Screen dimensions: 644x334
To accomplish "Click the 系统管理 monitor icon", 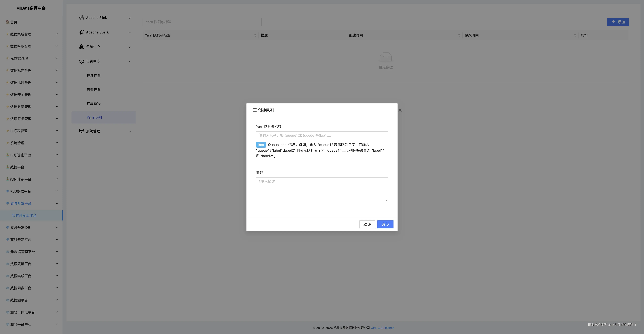I will (81, 131).
